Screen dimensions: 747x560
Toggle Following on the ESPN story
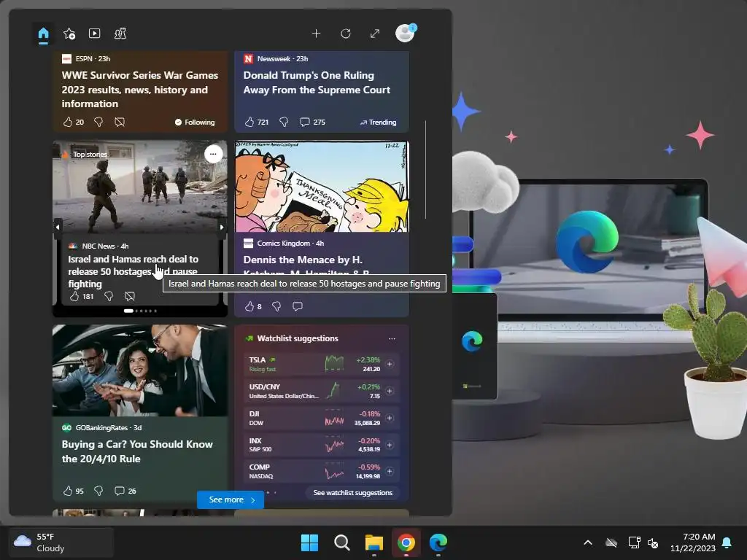(x=194, y=122)
